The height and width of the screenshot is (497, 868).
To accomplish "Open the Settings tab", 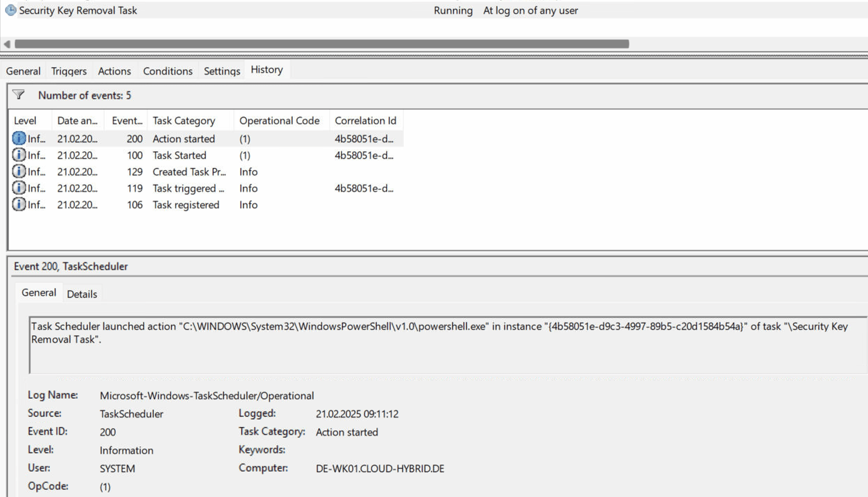I will (221, 71).
